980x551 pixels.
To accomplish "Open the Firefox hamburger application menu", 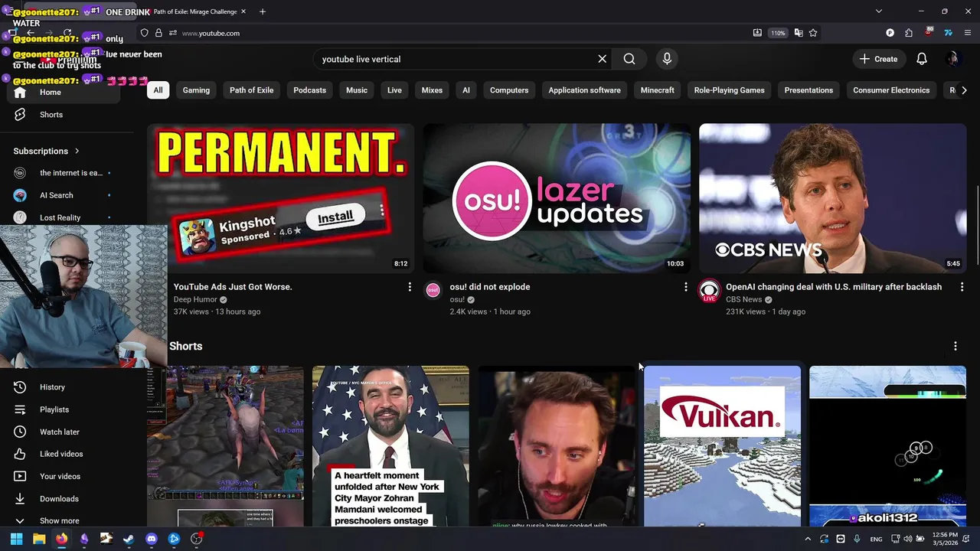I will [x=968, y=33].
